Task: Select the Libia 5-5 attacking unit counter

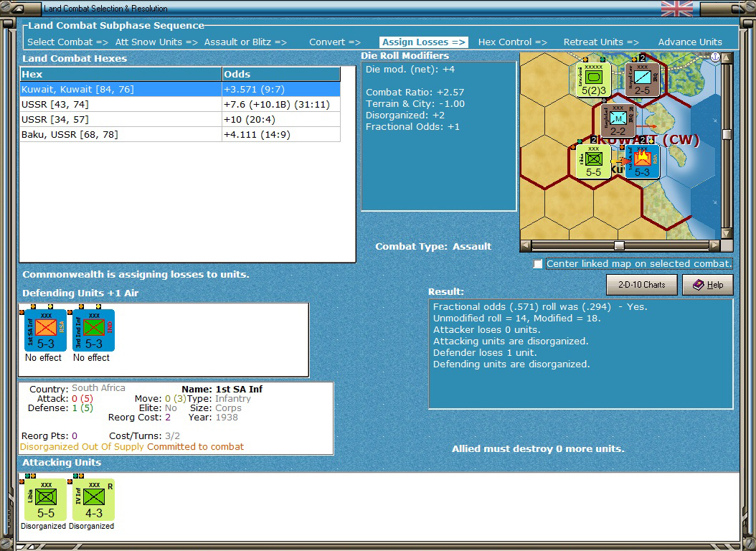Action: click(46, 499)
